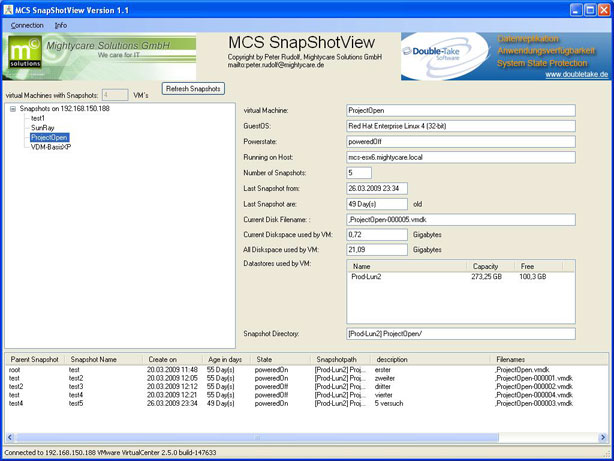Click the Snapshot Directory field
The height and width of the screenshot is (461, 614).
click(x=460, y=333)
